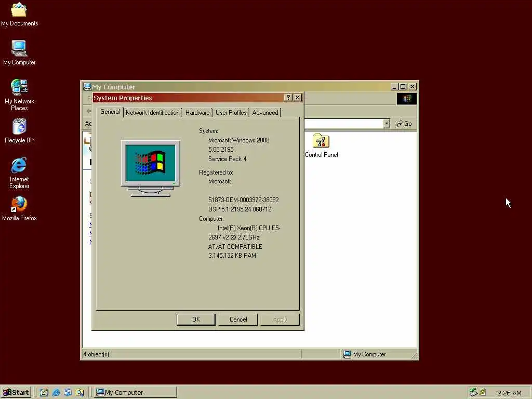The height and width of the screenshot is (399, 532).
Task: Minimize the My Computer window
Action: (394, 87)
